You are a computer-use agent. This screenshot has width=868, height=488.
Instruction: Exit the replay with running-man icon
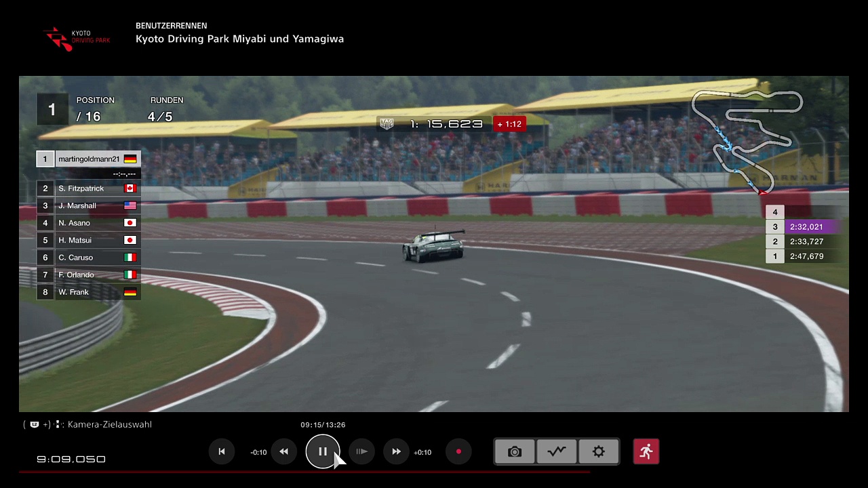[x=646, y=451]
